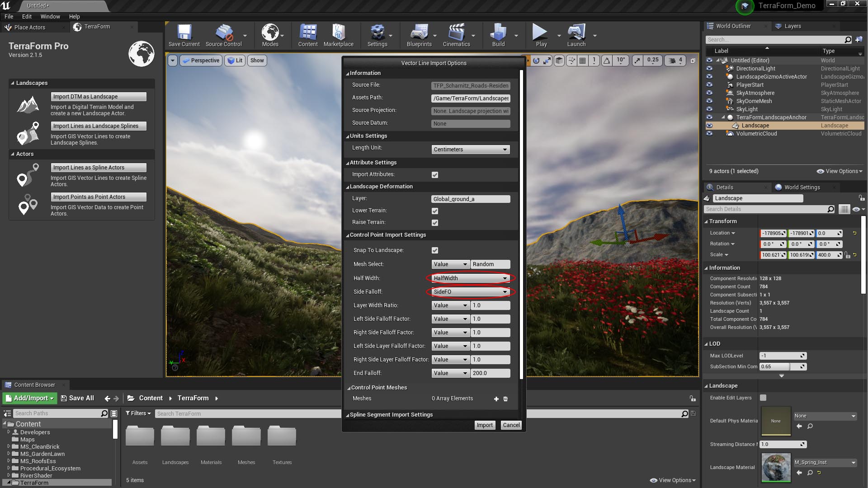Toggle surface snapping icon in viewport toolbar

(x=571, y=60)
